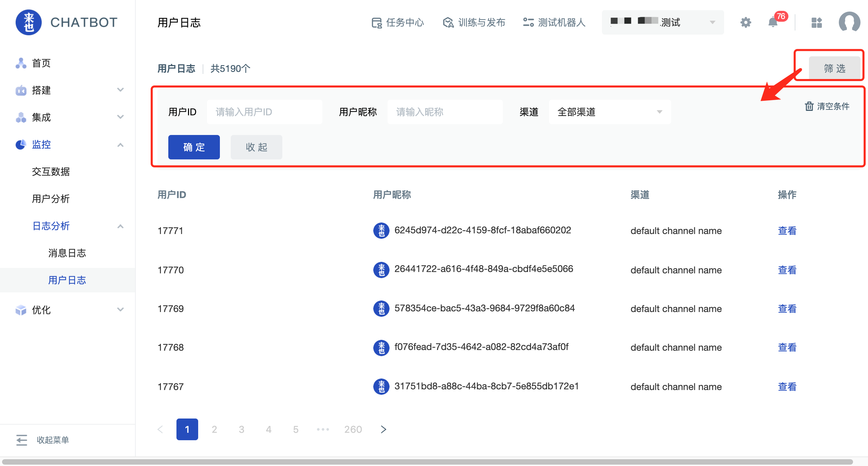Expand the 优化 menu chevron
Viewport: 868px width, 466px height.
pos(120,310)
